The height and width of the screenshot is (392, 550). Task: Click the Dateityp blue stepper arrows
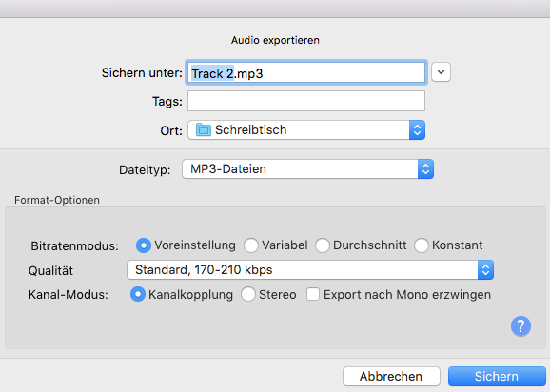coord(425,169)
